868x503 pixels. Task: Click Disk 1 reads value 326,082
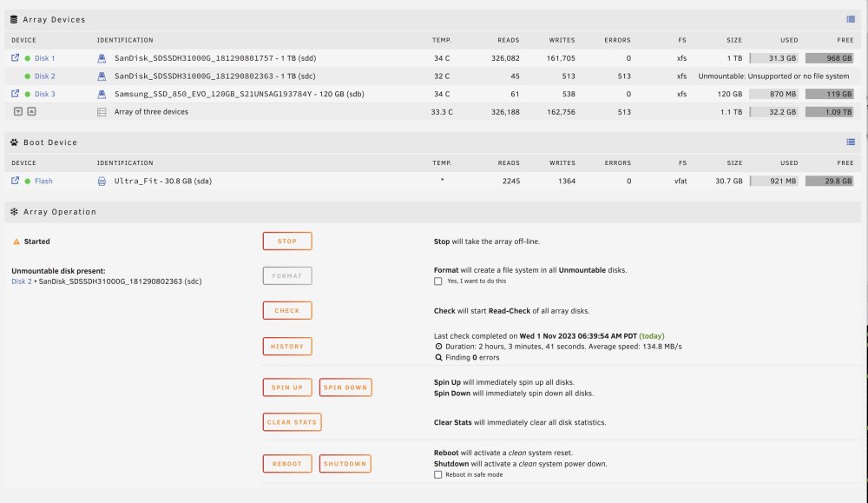tap(505, 58)
